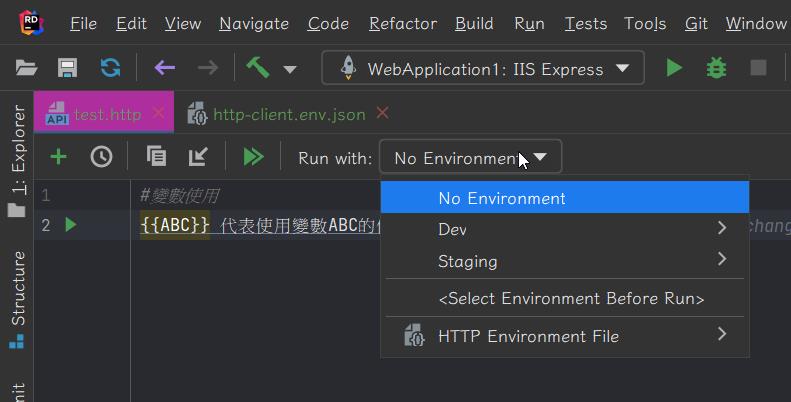Open the Build menu
The height and width of the screenshot is (402, 791).
click(x=474, y=23)
